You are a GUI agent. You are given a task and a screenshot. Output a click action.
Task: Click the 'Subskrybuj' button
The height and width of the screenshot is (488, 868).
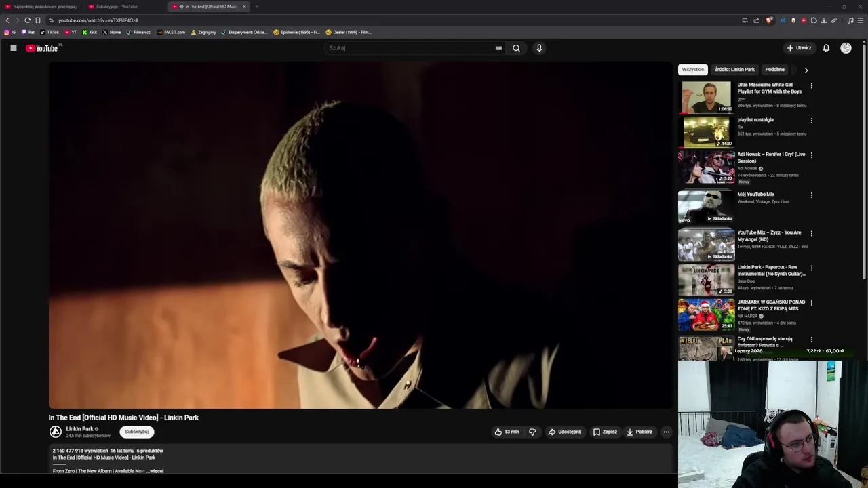tap(137, 432)
